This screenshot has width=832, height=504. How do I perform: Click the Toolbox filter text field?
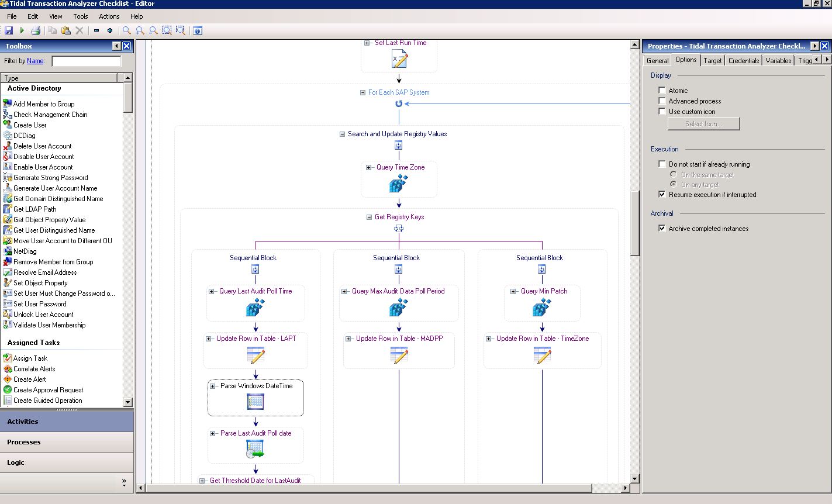tap(87, 61)
